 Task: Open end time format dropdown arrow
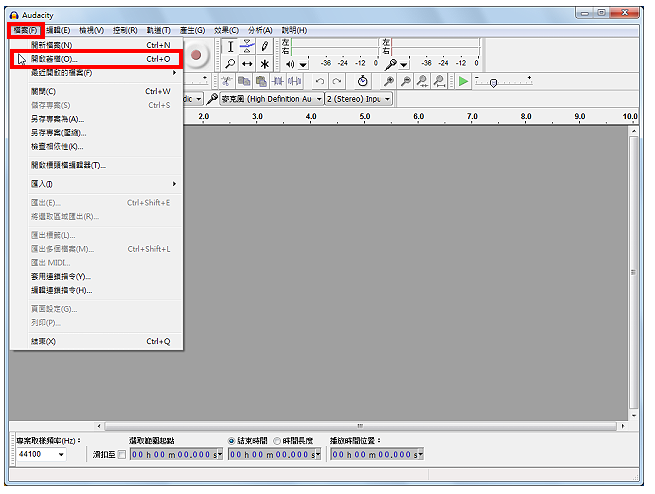[318, 454]
